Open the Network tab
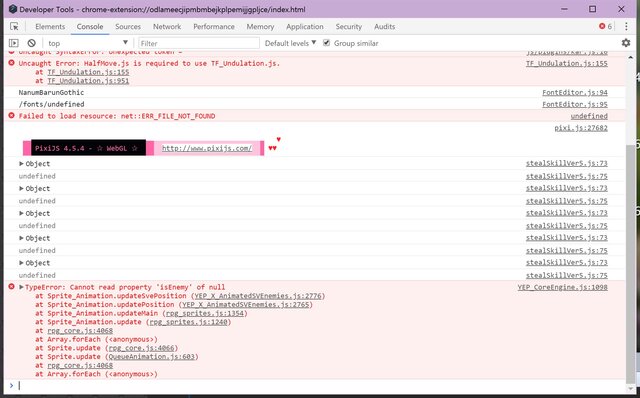Screen dimensions: 640x398 click(x=167, y=27)
